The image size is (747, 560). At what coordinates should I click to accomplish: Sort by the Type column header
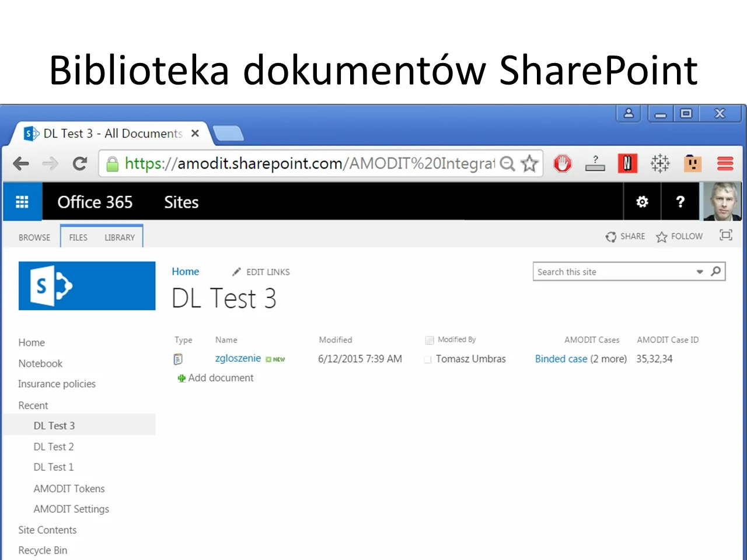[x=183, y=340]
